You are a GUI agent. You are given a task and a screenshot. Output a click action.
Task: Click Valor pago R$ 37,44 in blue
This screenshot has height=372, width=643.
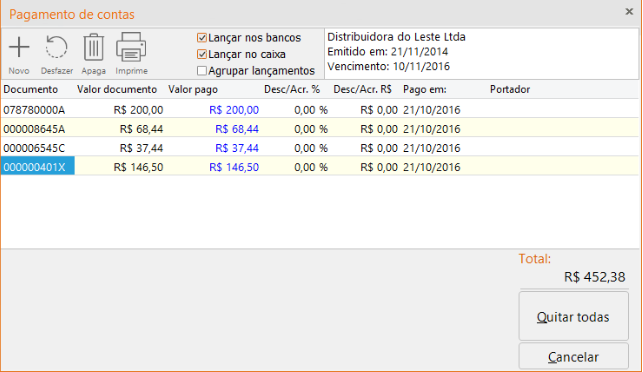pyautogui.click(x=237, y=148)
